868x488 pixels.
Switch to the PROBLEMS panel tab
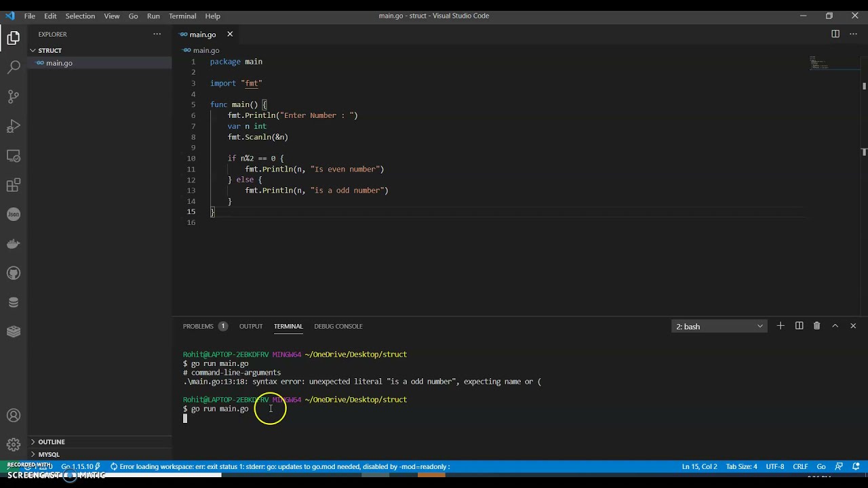198,326
